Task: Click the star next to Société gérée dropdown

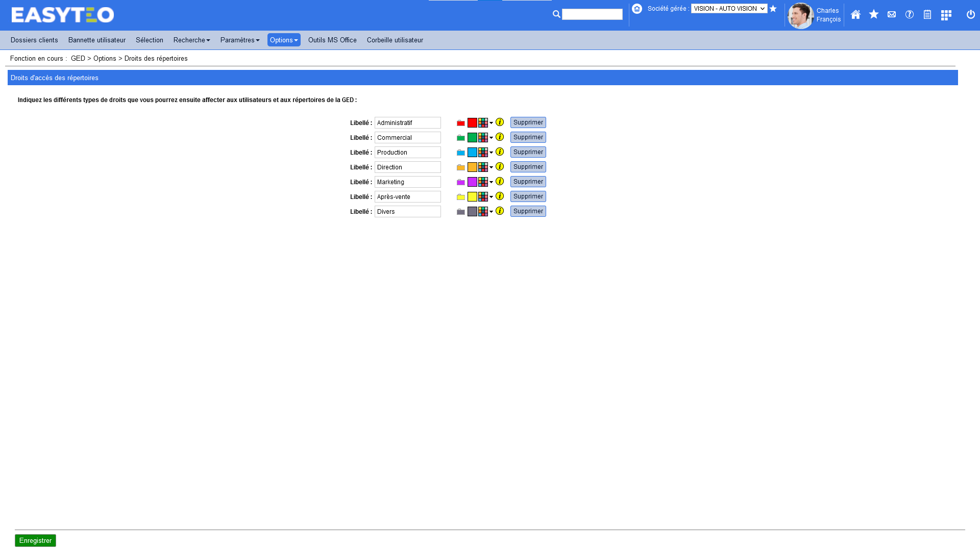Action: point(773,9)
